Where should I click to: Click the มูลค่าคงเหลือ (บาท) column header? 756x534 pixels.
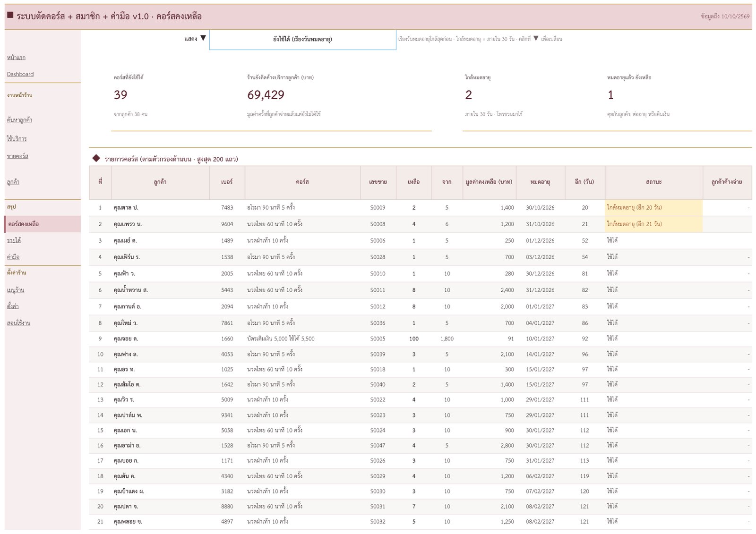[x=489, y=182]
